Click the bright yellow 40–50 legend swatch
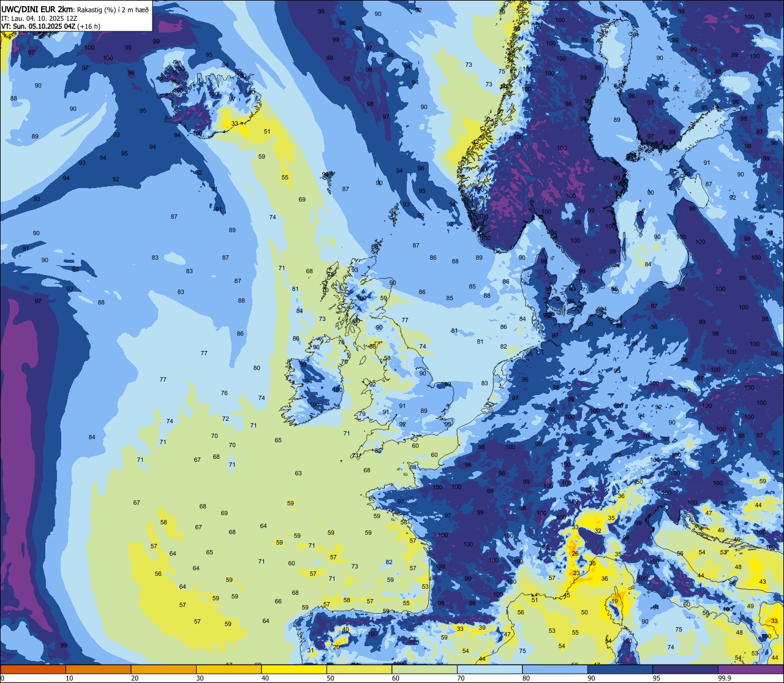This screenshot has width=784, height=683. [x=294, y=669]
